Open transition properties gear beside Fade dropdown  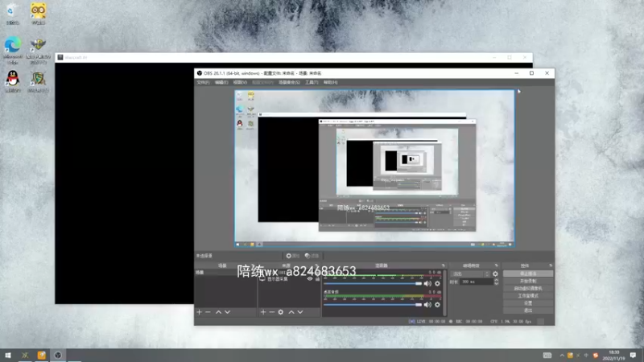pyautogui.click(x=495, y=274)
